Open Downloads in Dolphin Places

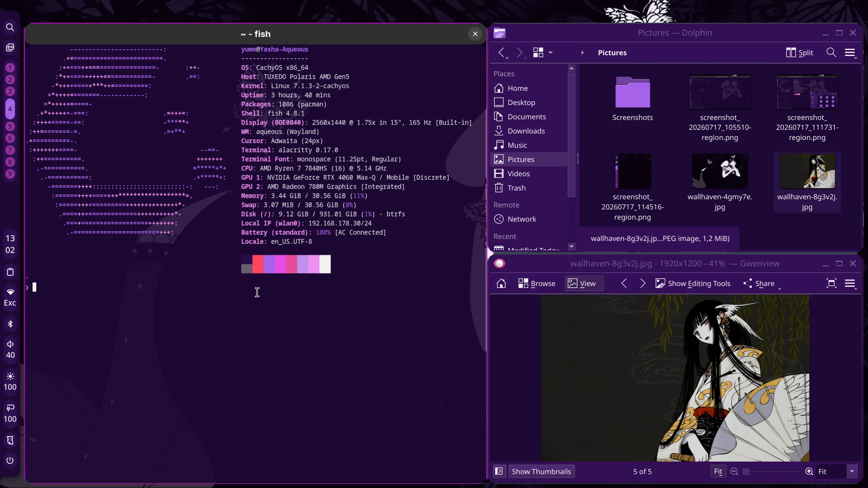[x=529, y=131]
